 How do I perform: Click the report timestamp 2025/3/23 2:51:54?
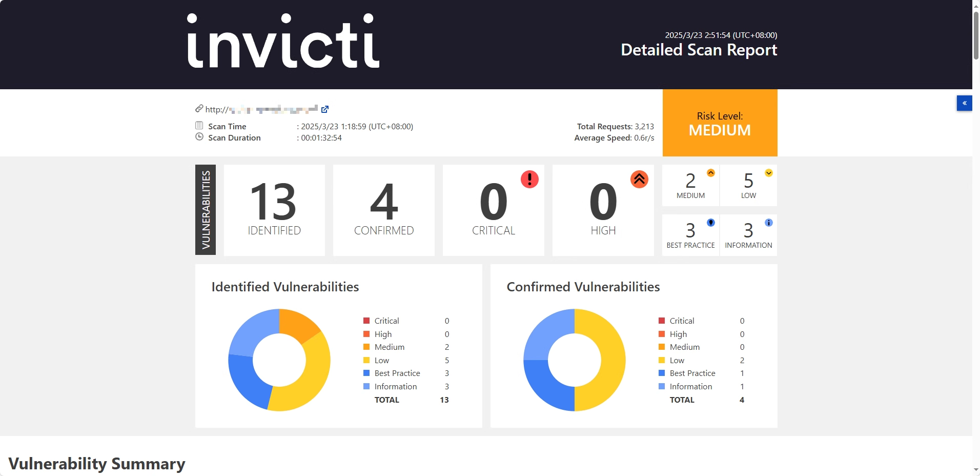click(x=721, y=35)
